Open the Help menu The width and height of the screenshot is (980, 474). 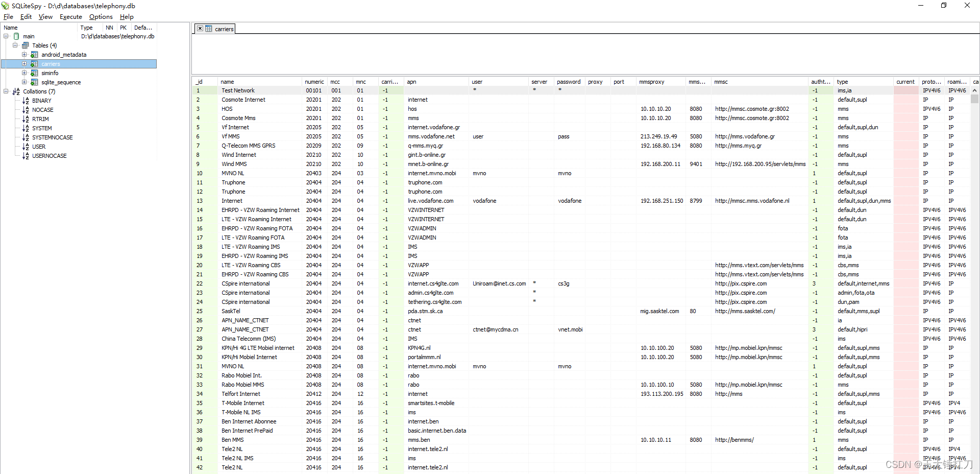[127, 17]
